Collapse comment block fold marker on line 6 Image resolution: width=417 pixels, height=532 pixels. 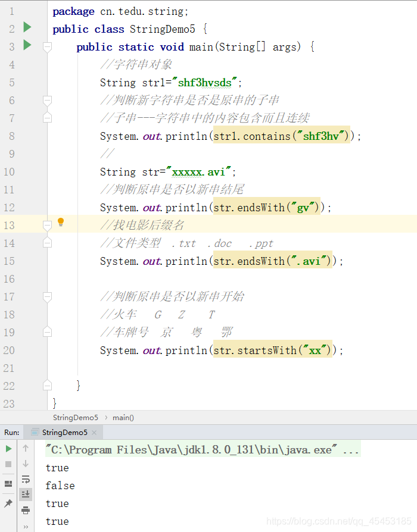(x=48, y=101)
